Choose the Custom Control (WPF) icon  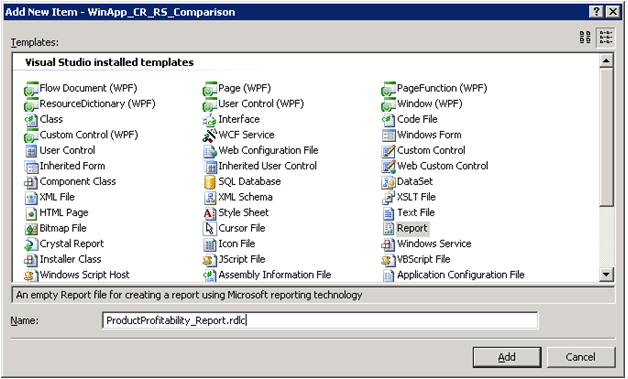coord(31,135)
